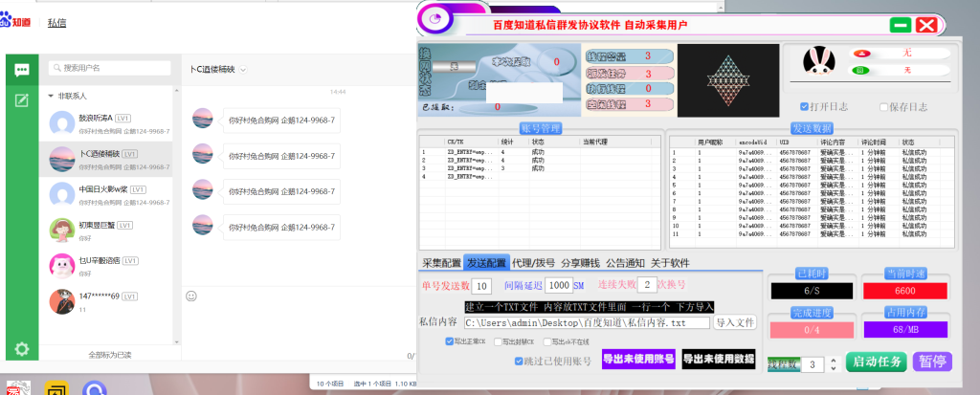
Task: Expand the chat title dropdown chevron
Action: (243, 70)
